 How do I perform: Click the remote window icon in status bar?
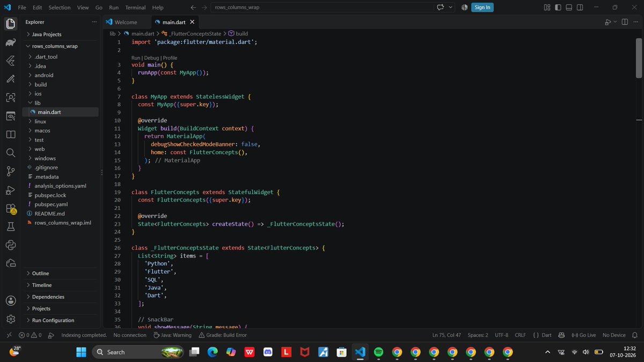pos(9,335)
